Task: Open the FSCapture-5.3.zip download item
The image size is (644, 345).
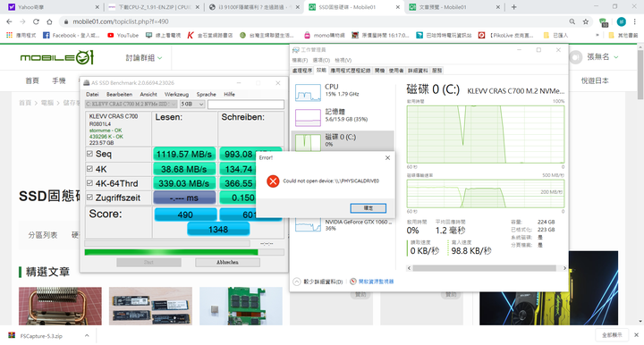Action: (41, 335)
